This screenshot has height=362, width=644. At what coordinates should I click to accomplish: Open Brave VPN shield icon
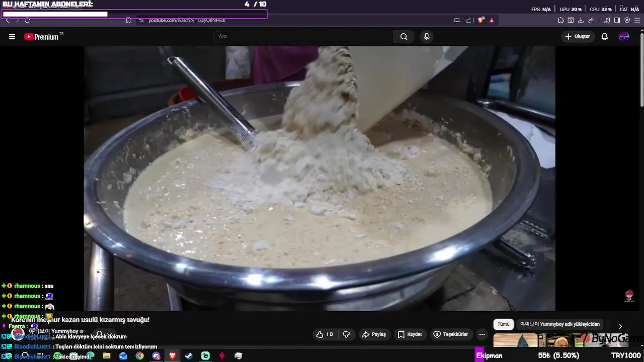pyautogui.click(x=627, y=20)
